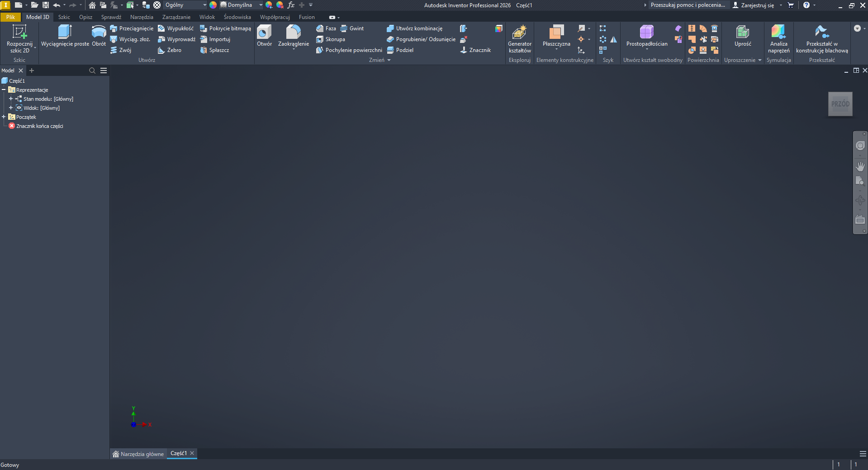Select the Wyciągnięcie proste extrude tool
The image size is (868, 470).
coord(65,32)
